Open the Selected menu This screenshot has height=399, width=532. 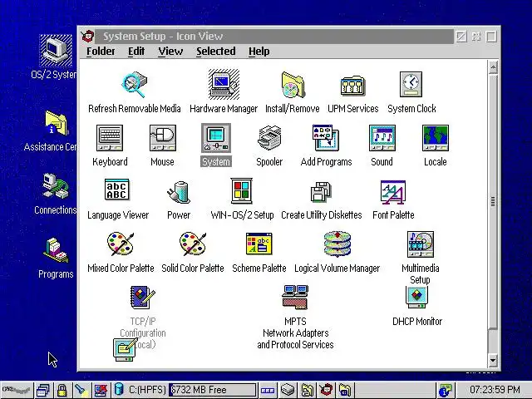tap(216, 52)
